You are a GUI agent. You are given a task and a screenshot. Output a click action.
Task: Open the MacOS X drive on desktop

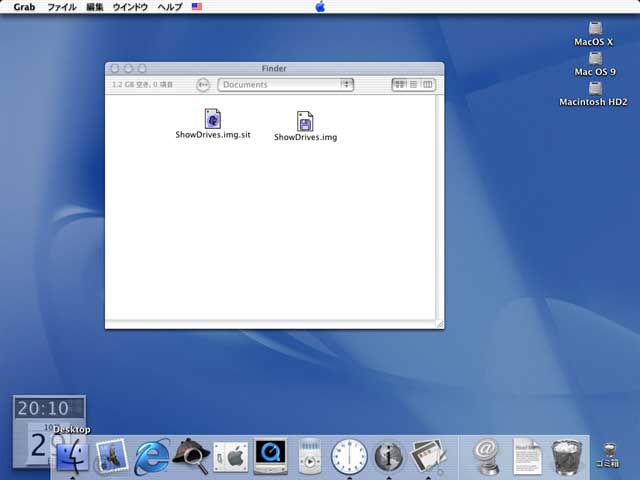click(x=594, y=29)
